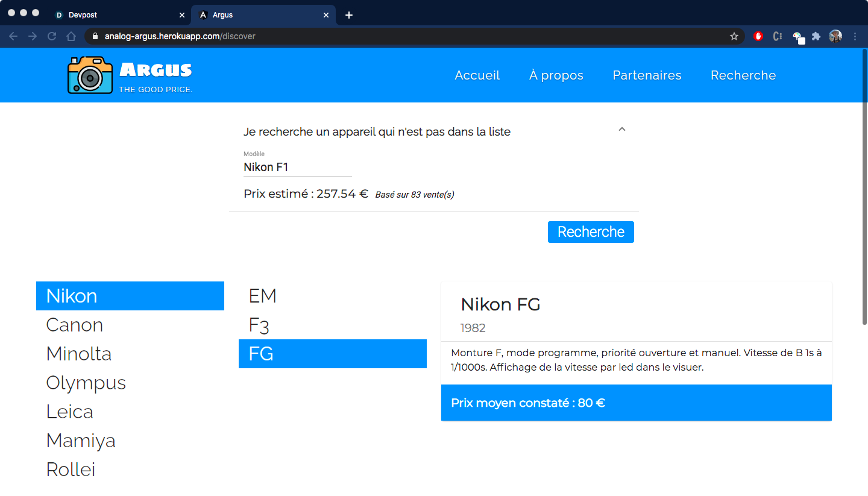The image size is (868, 496).
Task: Choose Minolta in the brand list
Action: (x=130, y=354)
